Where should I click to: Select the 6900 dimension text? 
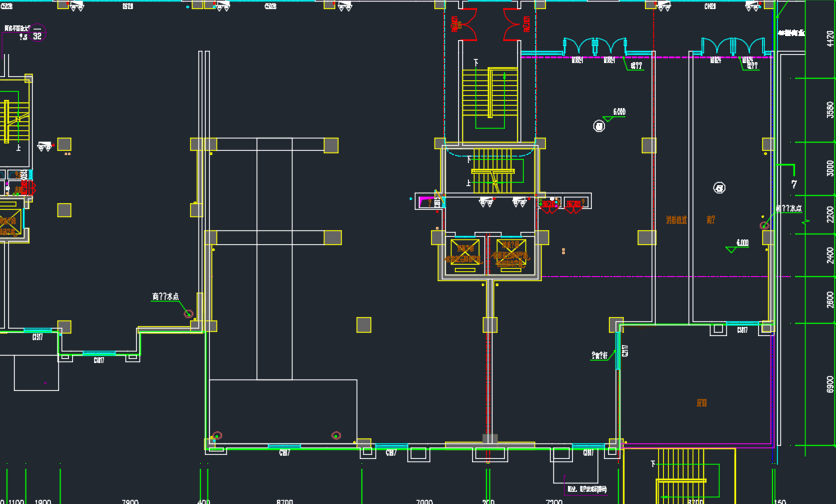(830, 384)
